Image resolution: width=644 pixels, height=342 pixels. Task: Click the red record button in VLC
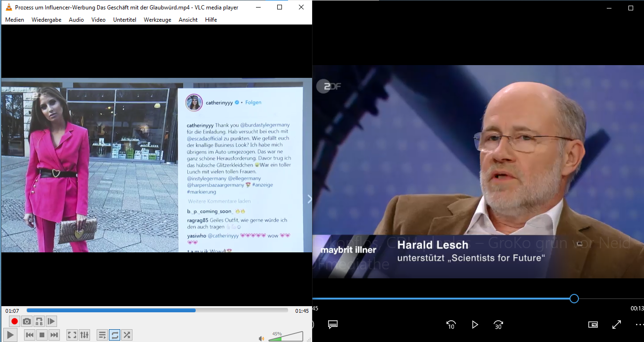15,321
